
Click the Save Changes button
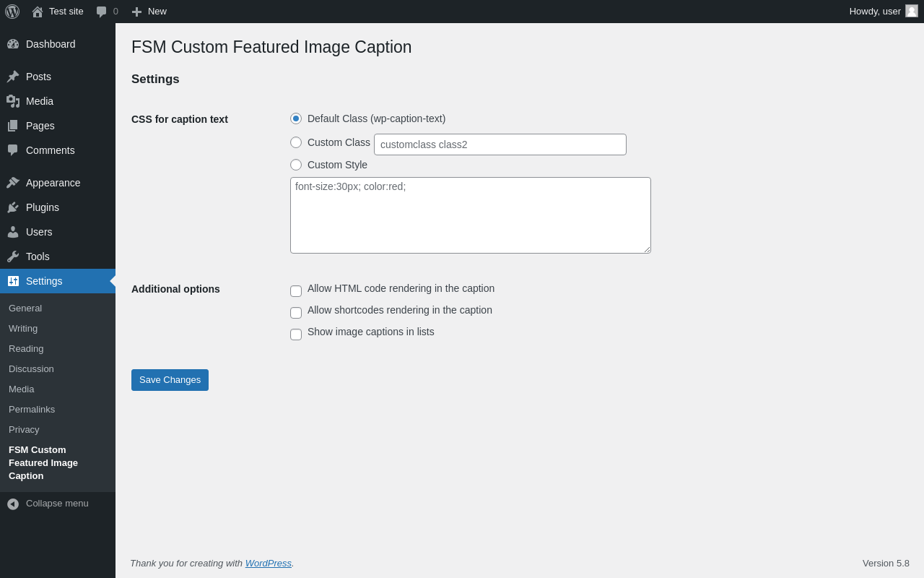pos(170,380)
